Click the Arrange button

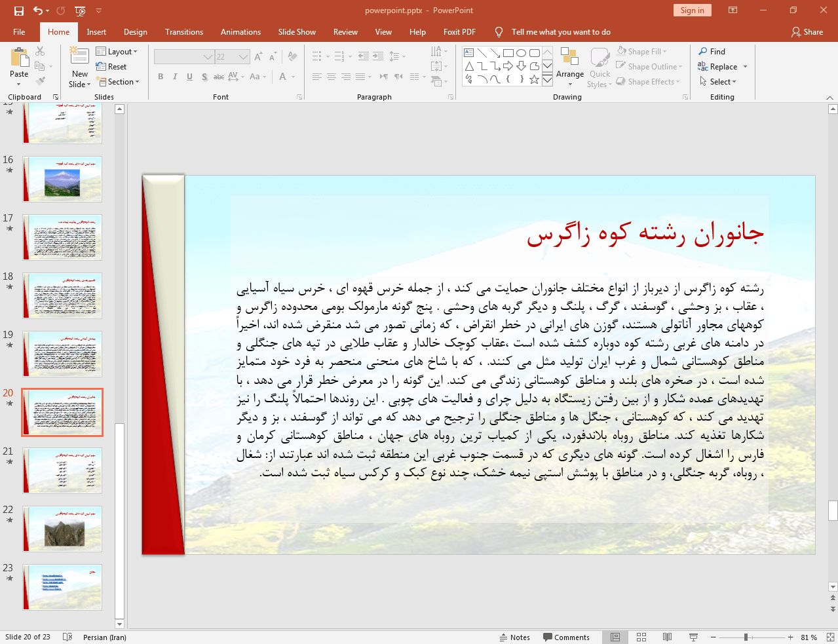tap(570, 66)
